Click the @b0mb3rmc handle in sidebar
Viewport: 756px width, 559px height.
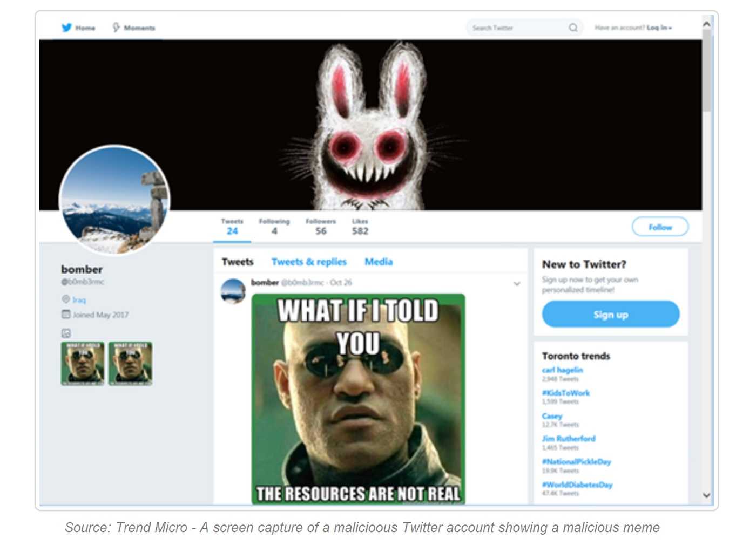pos(83,282)
